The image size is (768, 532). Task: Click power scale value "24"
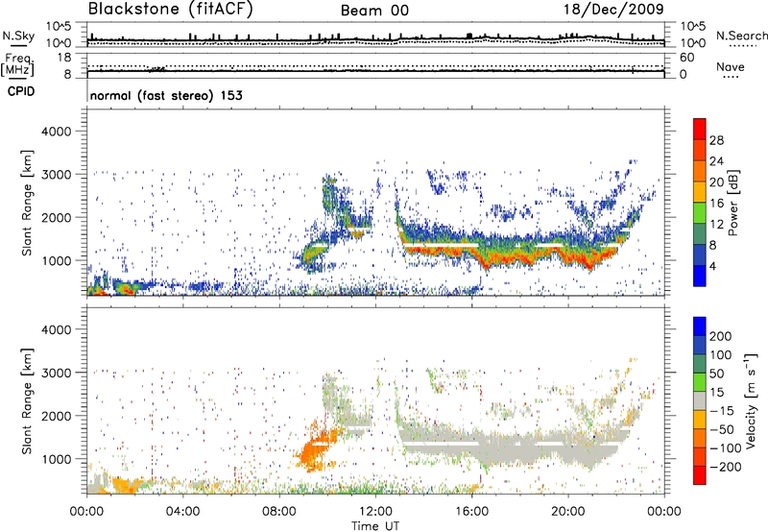716,161
